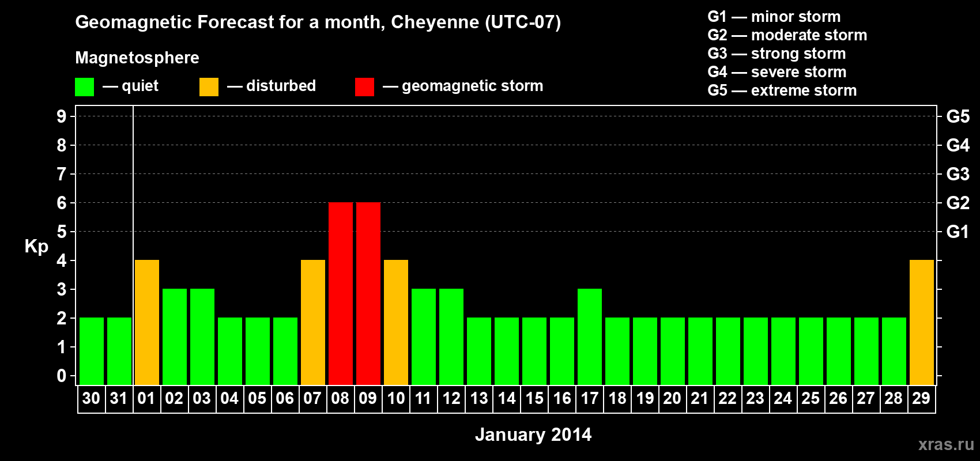This screenshot has width=980, height=461.
Task: Click the 'Kp' axis title
Action: coord(36,247)
